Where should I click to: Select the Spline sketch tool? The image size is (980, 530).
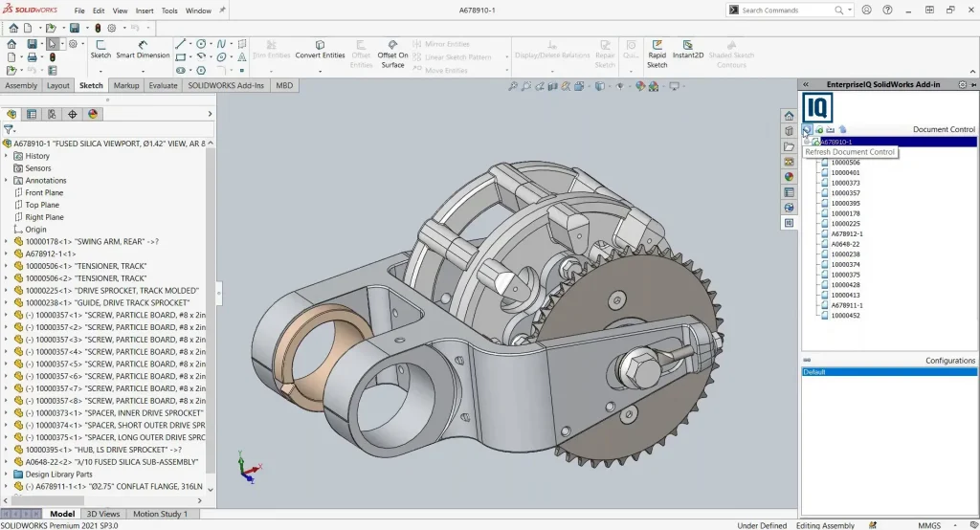(221, 44)
